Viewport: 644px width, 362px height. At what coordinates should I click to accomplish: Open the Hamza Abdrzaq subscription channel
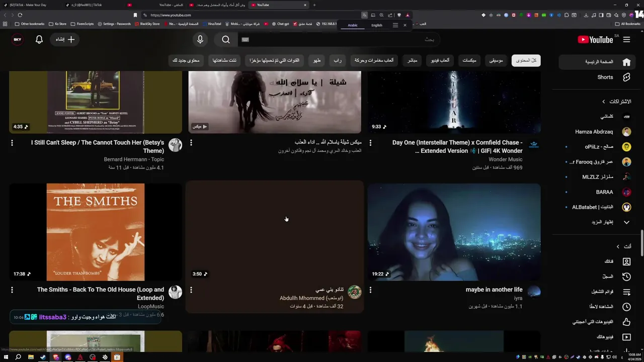(598, 132)
